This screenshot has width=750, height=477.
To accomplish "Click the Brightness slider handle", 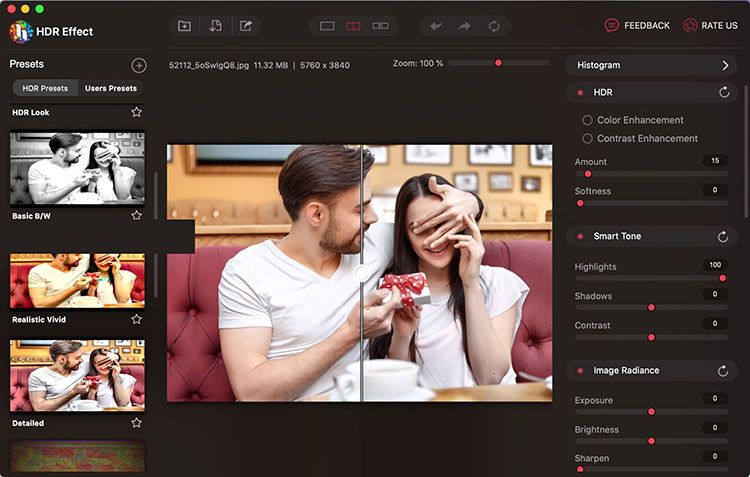I will pyautogui.click(x=651, y=441).
